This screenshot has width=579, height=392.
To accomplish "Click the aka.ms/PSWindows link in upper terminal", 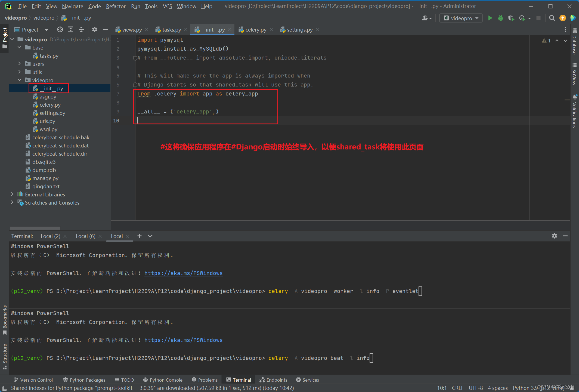I will coord(183,273).
